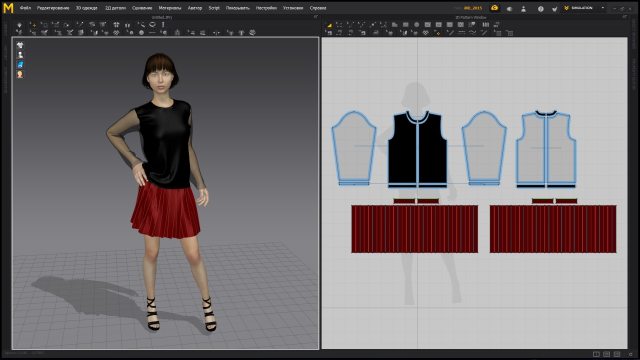This screenshot has width=640, height=360.
Task: Collapse the 2D Pattern Window panel corner button
Action: coord(624,17)
